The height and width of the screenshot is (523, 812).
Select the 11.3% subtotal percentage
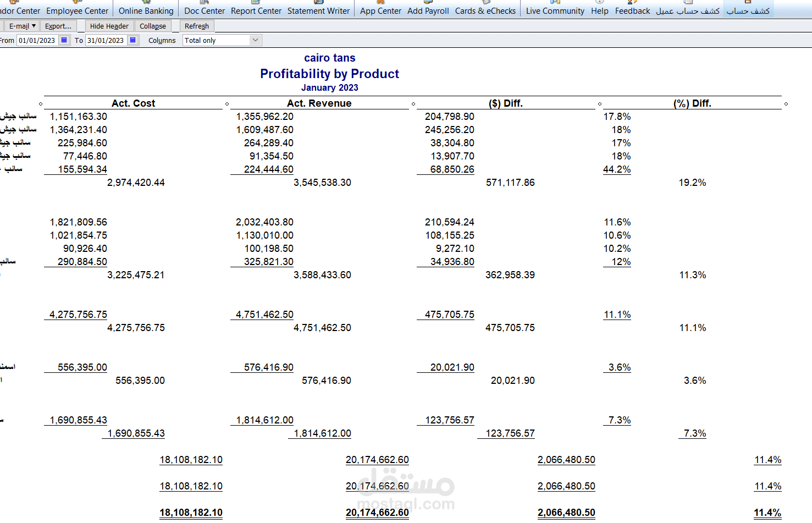tap(693, 275)
